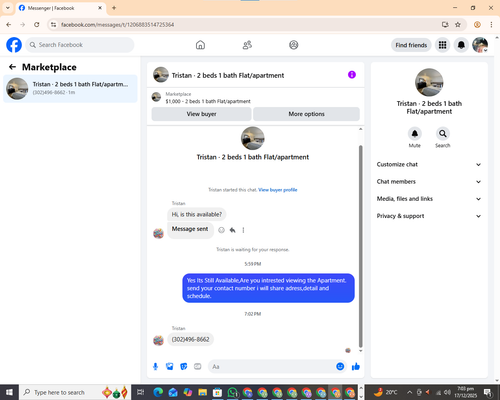Click the address bar URL
This screenshot has height=400, width=500.
pyautogui.click(x=117, y=25)
